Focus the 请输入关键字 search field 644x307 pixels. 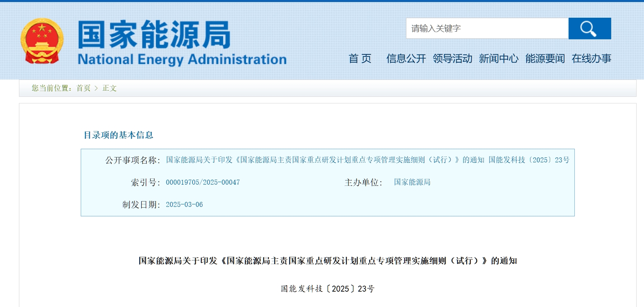pyautogui.click(x=487, y=28)
